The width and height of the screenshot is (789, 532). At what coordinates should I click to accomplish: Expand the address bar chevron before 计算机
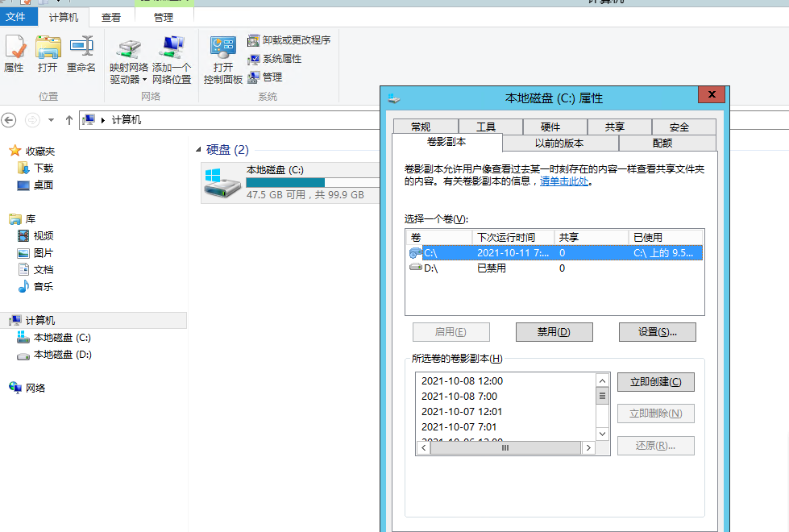[102, 120]
